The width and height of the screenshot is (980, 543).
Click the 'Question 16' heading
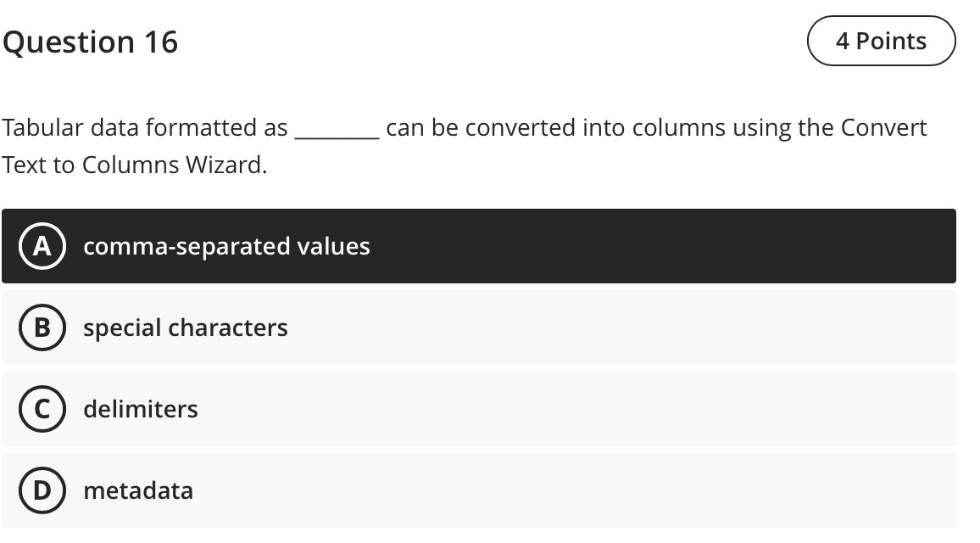click(91, 41)
